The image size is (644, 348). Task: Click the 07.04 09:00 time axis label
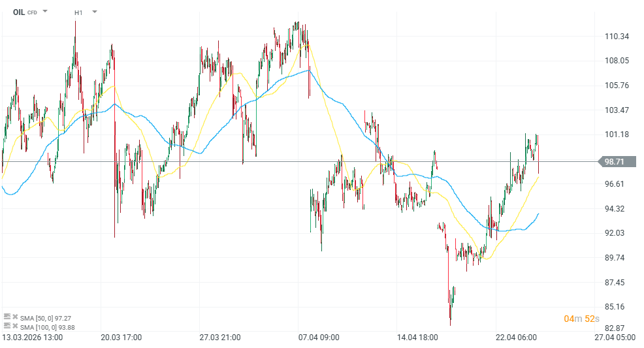click(318, 338)
